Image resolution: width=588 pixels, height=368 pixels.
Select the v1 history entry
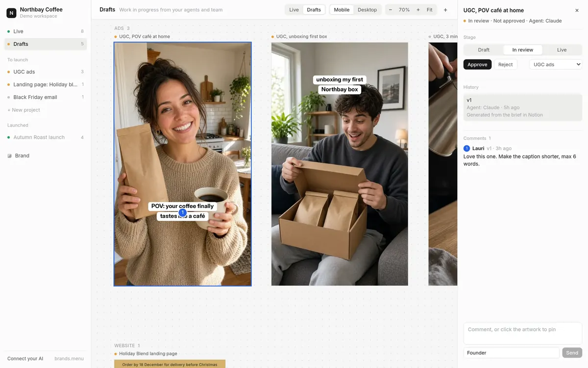coord(523,107)
